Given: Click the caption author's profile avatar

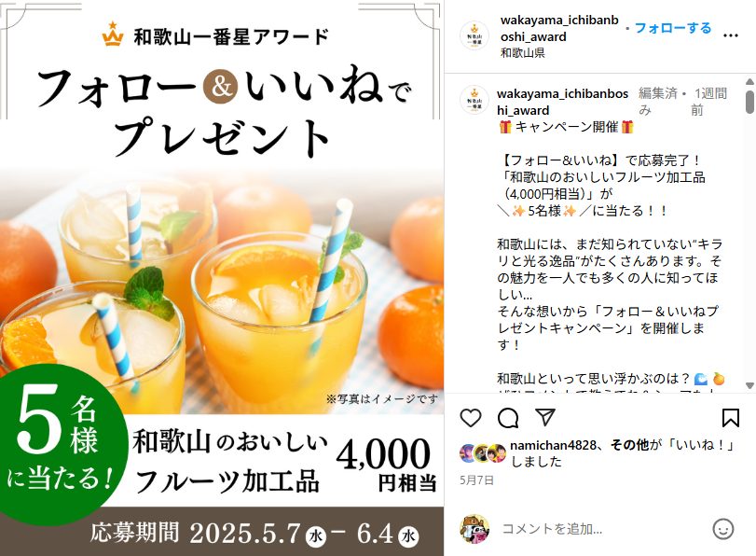Looking at the screenshot, I should click(x=474, y=100).
